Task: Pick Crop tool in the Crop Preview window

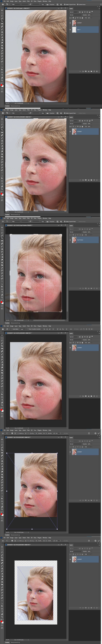Action: coord(2,238)
